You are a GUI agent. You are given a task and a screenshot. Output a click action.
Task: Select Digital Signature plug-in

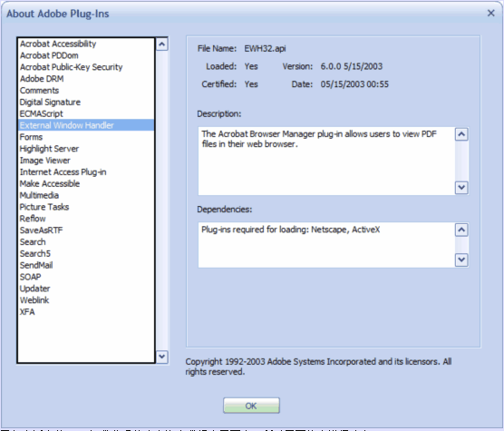tap(86, 102)
